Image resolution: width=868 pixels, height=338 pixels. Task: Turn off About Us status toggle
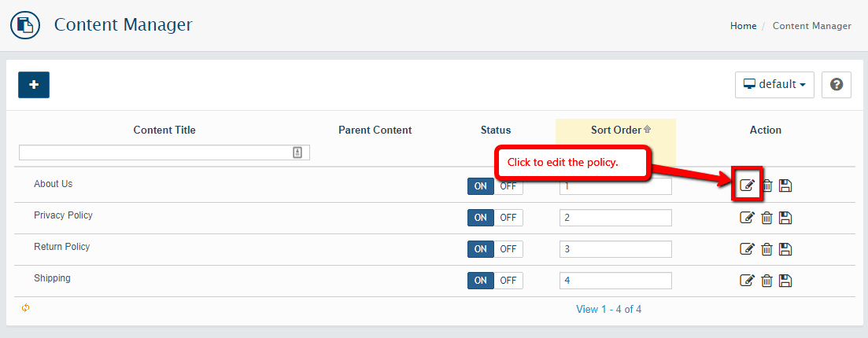508,186
